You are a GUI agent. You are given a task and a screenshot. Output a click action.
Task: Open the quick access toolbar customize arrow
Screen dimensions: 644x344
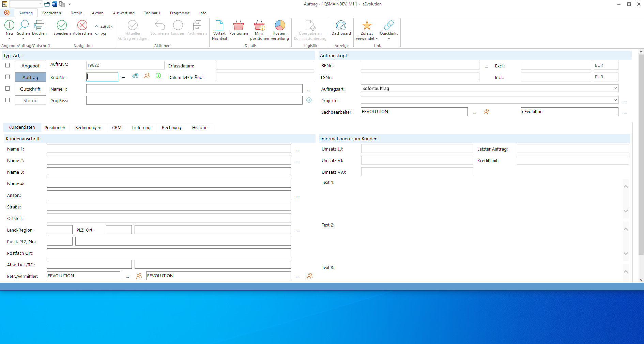[x=70, y=4]
